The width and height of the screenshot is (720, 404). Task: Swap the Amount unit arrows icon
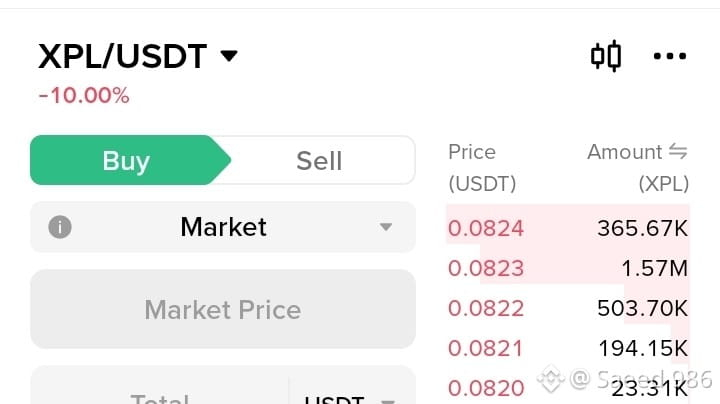click(678, 152)
